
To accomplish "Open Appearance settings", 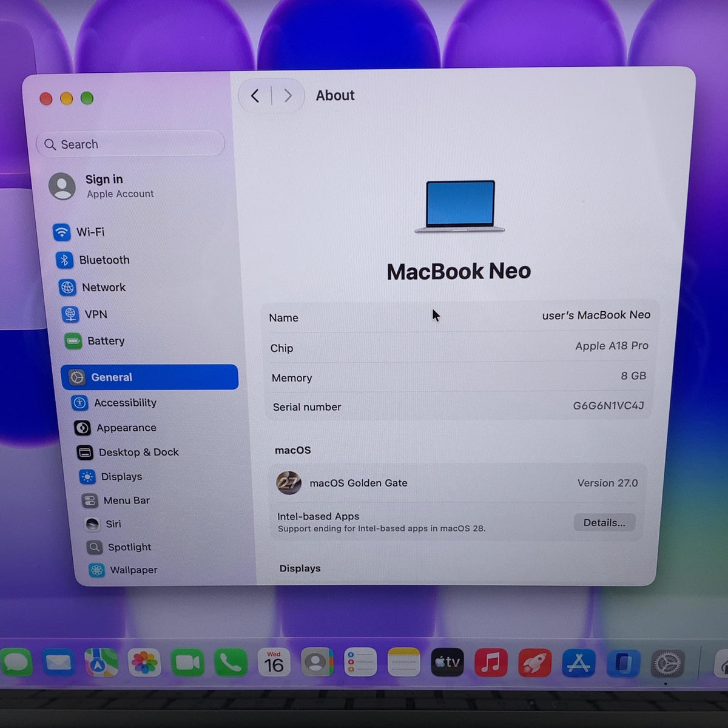I will [115, 428].
